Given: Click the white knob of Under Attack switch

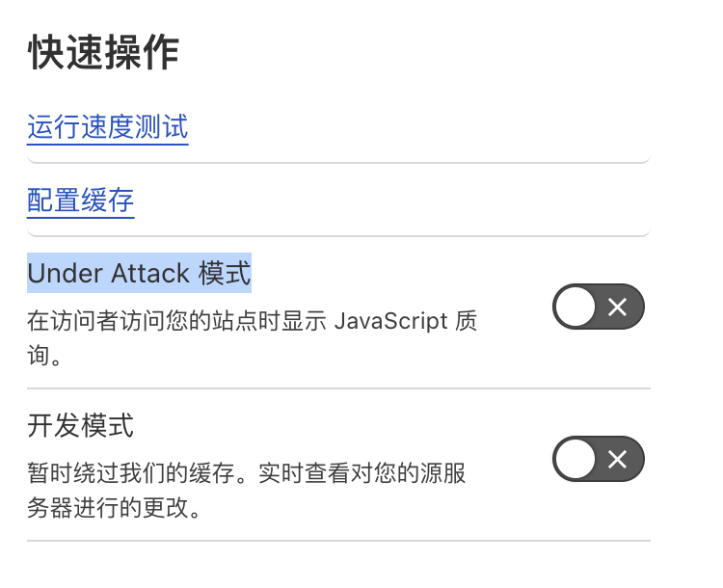Looking at the screenshot, I should [x=576, y=307].
